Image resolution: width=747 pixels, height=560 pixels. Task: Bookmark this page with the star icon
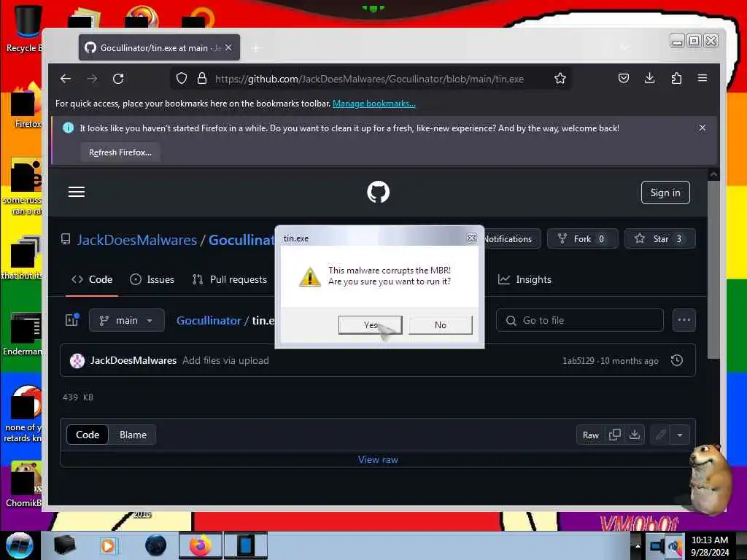[x=560, y=79]
